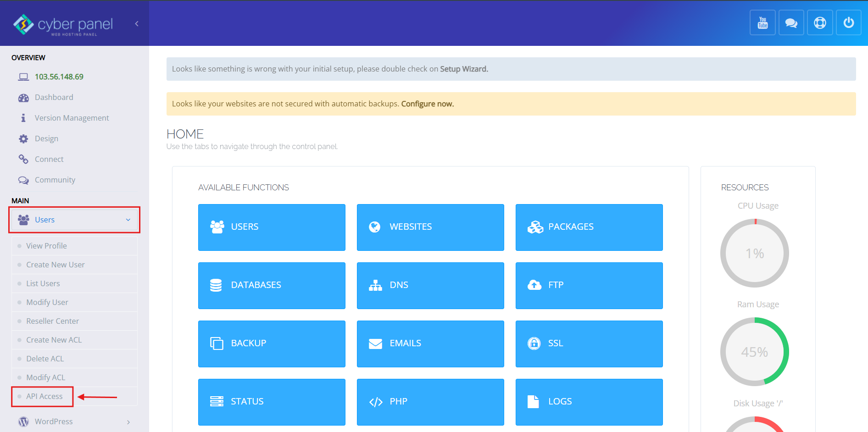
Task: Open the LOGS tile
Action: click(x=589, y=401)
